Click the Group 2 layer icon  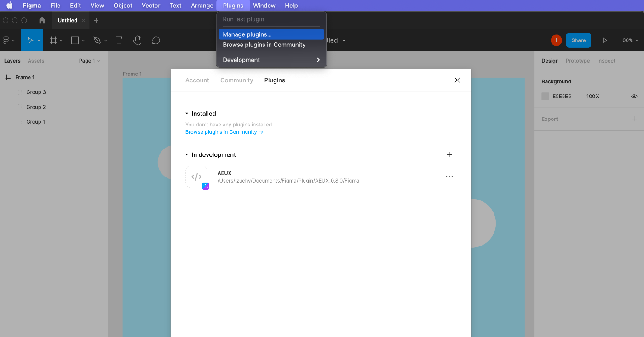[x=19, y=107]
